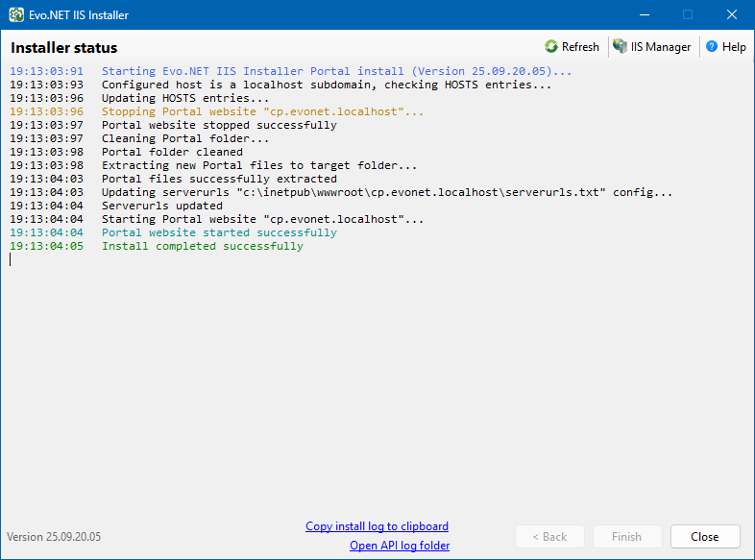Close the window using title bar X
Screen dimensions: 755x560
tap(732, 14)
